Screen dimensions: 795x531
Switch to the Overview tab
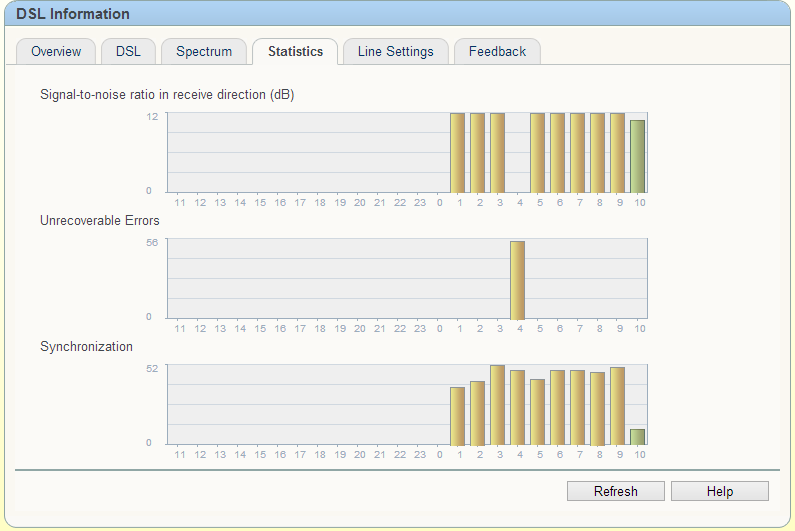[x=56, y=52]
